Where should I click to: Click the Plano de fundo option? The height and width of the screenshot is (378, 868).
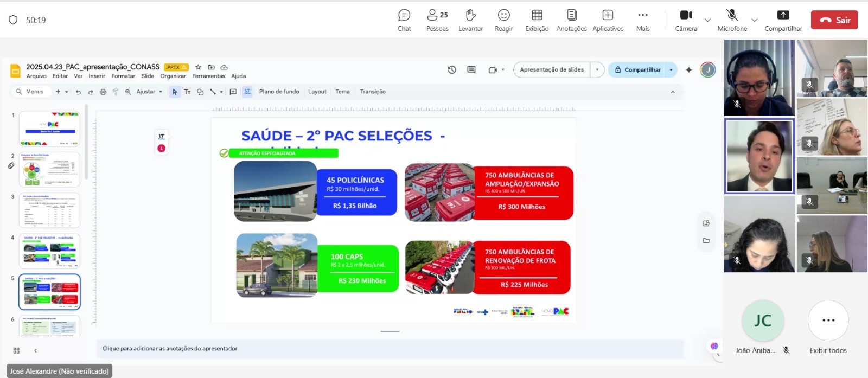coord(279,92)
